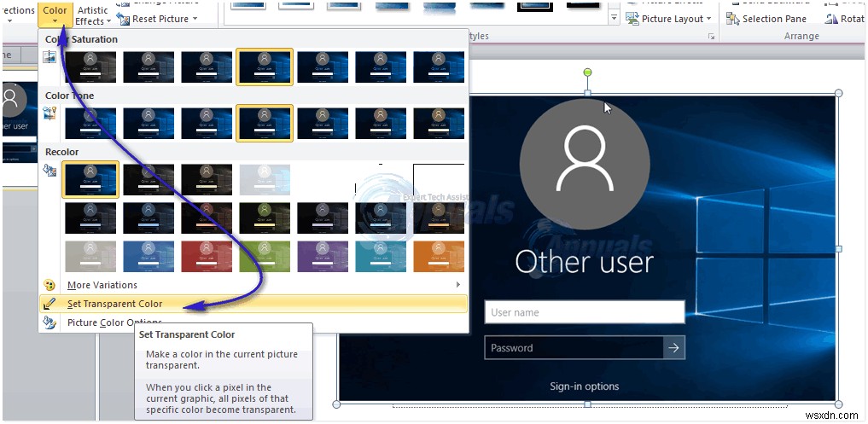Click the bottom-left corner sizing handle
Screen dimensions: 868x424
point(336,404)
